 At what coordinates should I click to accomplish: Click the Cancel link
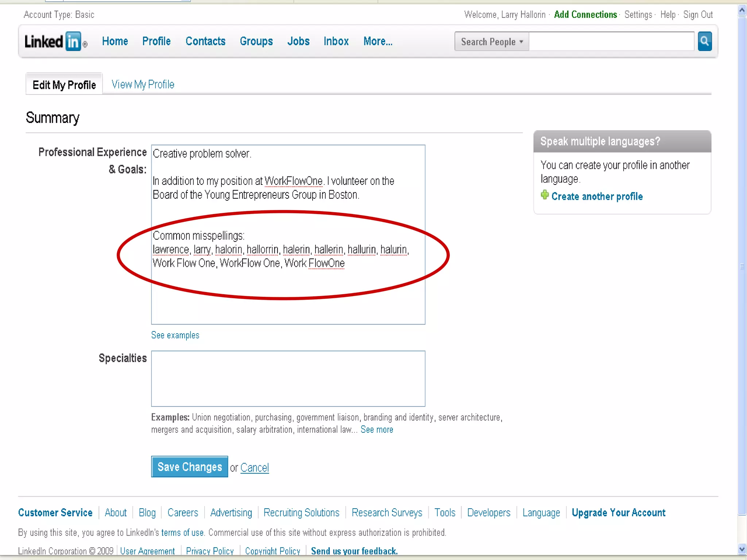tap(255, 467)
